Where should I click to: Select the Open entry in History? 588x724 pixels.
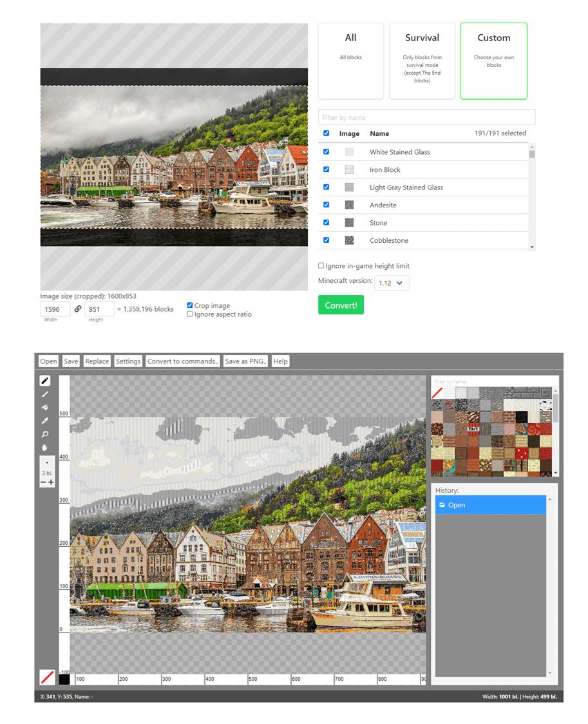click(x=491, y=505)
